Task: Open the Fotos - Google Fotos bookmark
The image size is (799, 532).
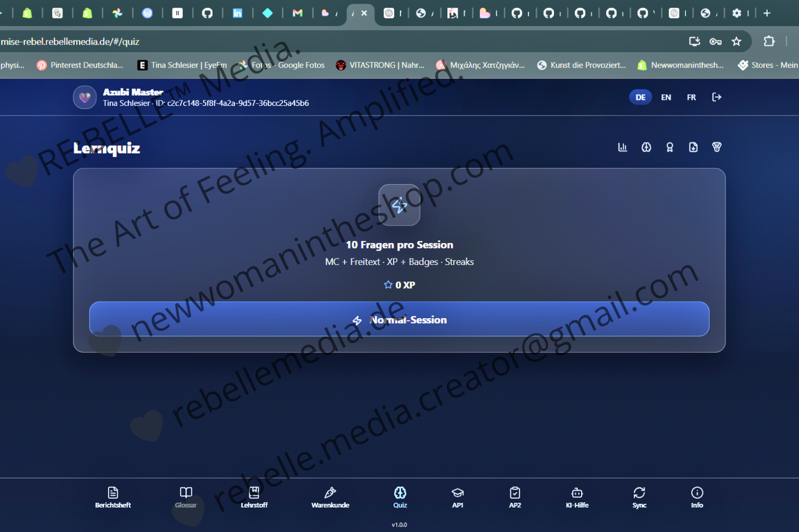Action: coord(282,65)
